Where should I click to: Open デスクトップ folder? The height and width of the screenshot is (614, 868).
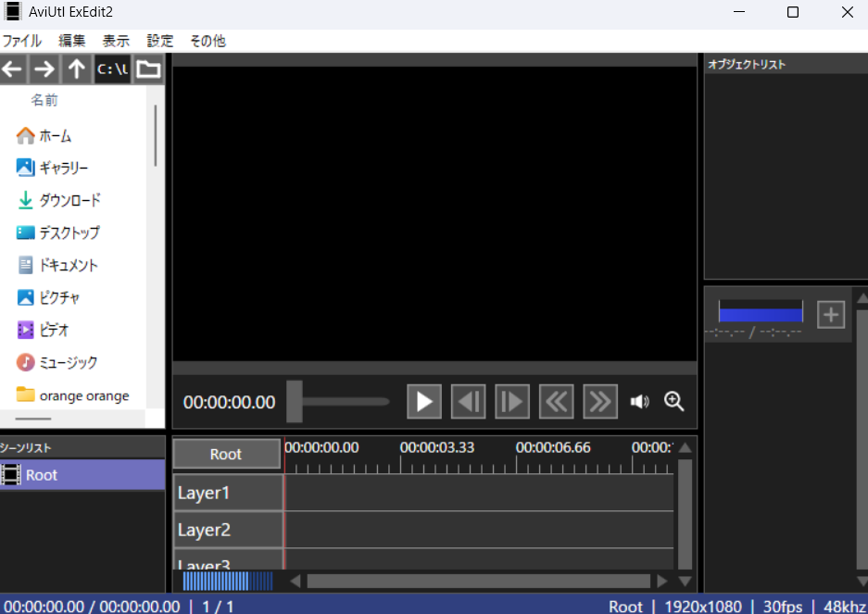[x=58, y=232]
